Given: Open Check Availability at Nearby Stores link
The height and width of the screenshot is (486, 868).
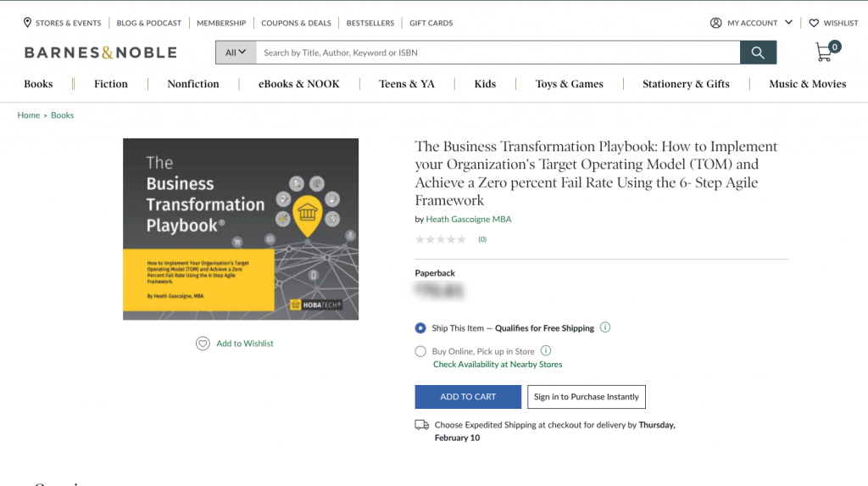Looking at the screenshot, I should (x=498, y=365).
